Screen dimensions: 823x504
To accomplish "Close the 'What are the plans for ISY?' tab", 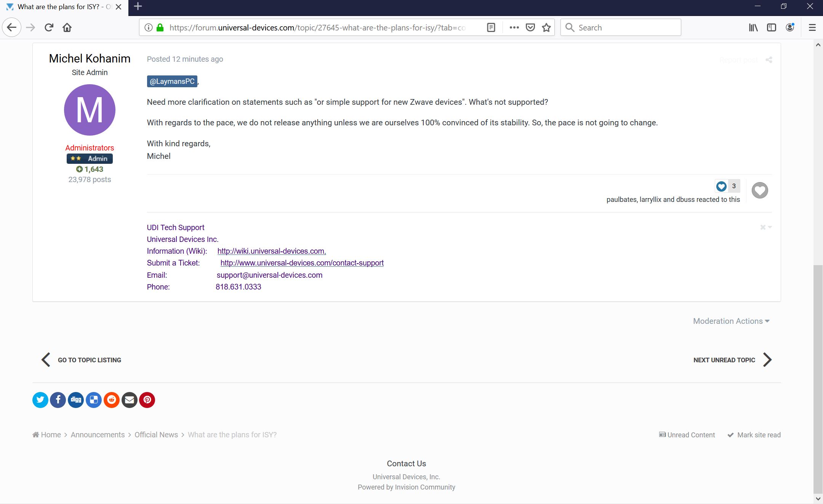I will [x=118, y=7].
